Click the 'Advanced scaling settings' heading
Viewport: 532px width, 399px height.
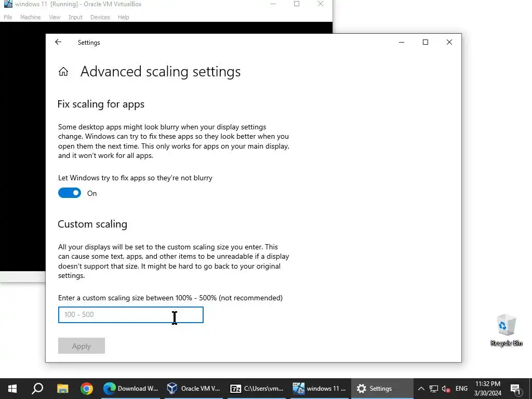click(161, 72)
